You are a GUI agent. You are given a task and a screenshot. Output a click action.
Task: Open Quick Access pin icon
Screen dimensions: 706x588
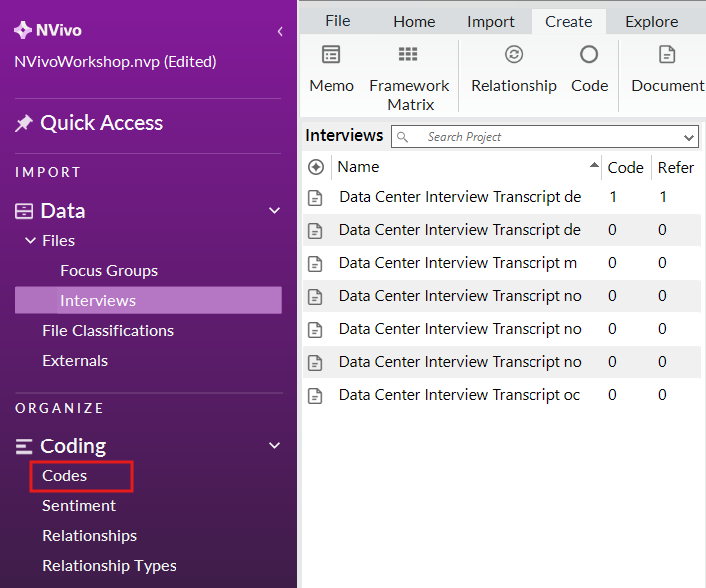click(x=23, y=123)
